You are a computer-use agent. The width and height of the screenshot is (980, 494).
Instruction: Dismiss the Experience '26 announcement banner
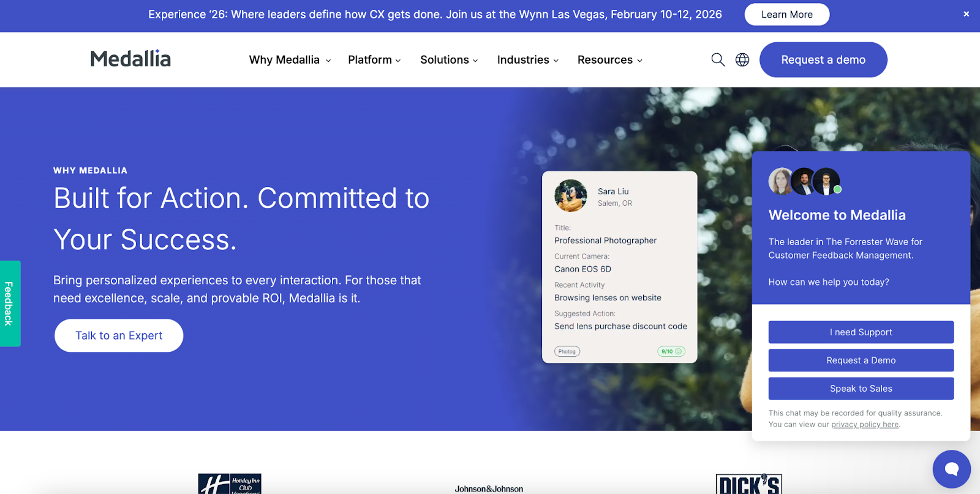click(966, 14)
